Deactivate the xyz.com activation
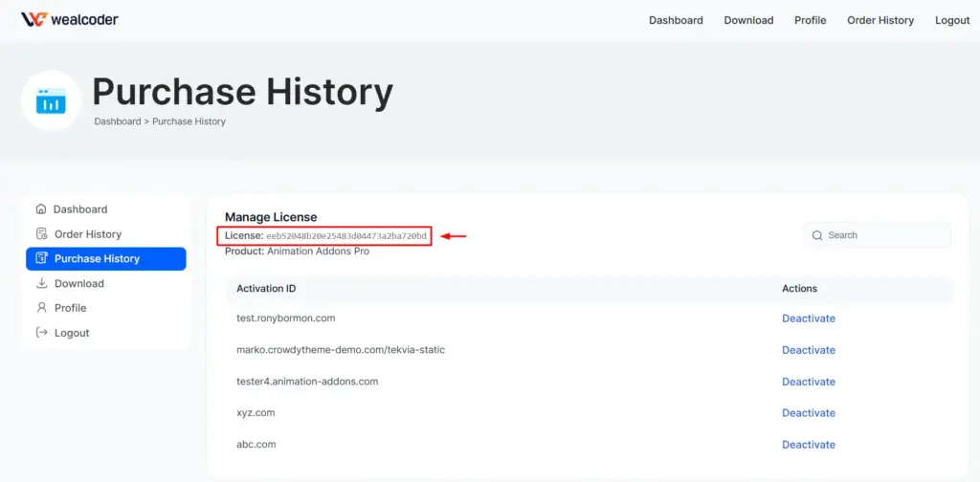Screen dimensions: 980x482 [x=808, y=413]
